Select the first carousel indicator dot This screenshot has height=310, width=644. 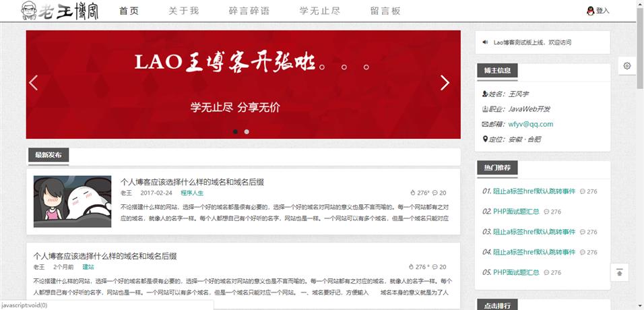pos(235,132)
